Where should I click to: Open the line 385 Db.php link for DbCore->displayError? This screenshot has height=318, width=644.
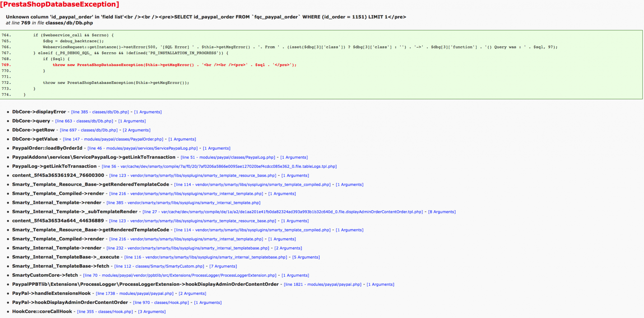click(100, 112)
